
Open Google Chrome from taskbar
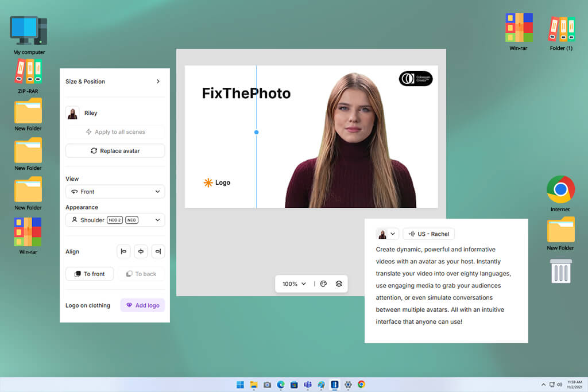[x=362, y=385]
